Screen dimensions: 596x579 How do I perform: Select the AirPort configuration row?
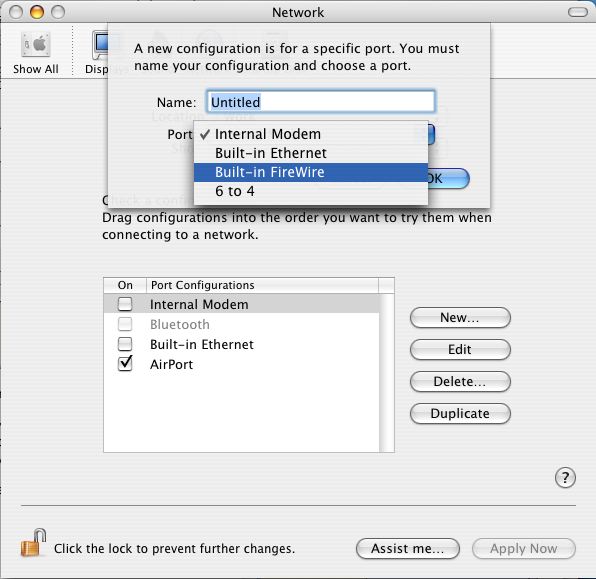[241, 364]
